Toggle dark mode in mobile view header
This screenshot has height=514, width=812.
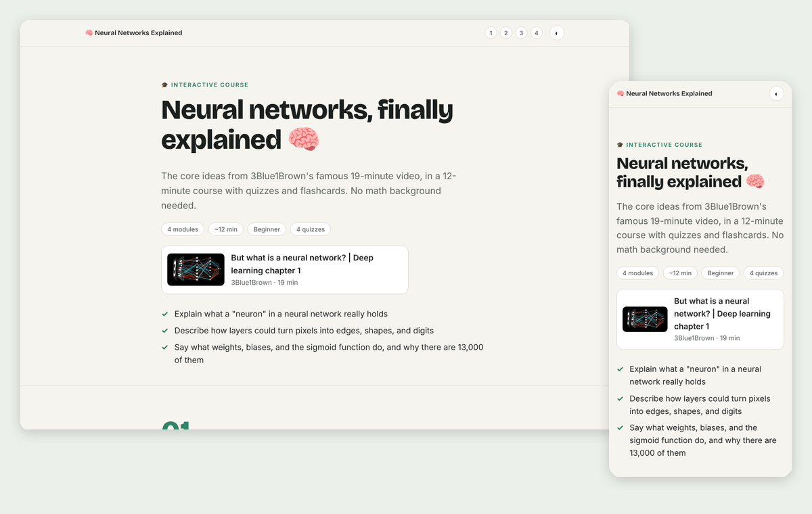[x=776, y=93]
